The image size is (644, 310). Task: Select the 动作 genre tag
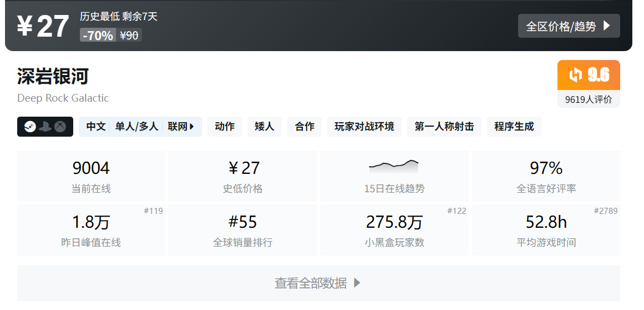coord(225,127)
